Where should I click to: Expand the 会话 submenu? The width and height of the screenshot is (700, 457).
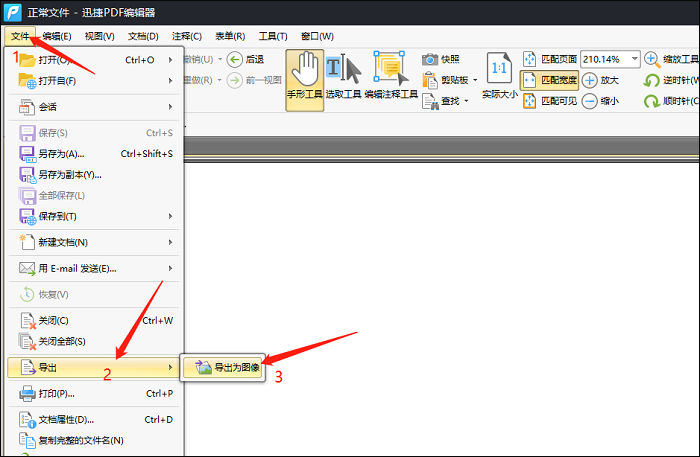tap(94, 107)
